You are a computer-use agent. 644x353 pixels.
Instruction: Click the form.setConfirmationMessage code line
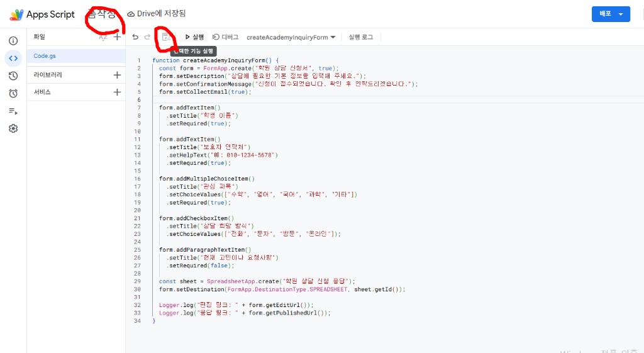click(288, 84)
